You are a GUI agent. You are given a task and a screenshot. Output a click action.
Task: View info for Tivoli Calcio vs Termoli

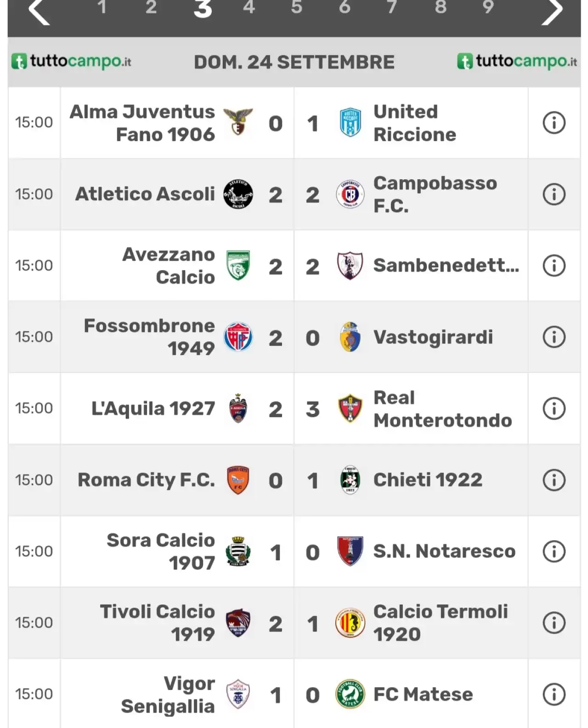click(x=554, y=623)
